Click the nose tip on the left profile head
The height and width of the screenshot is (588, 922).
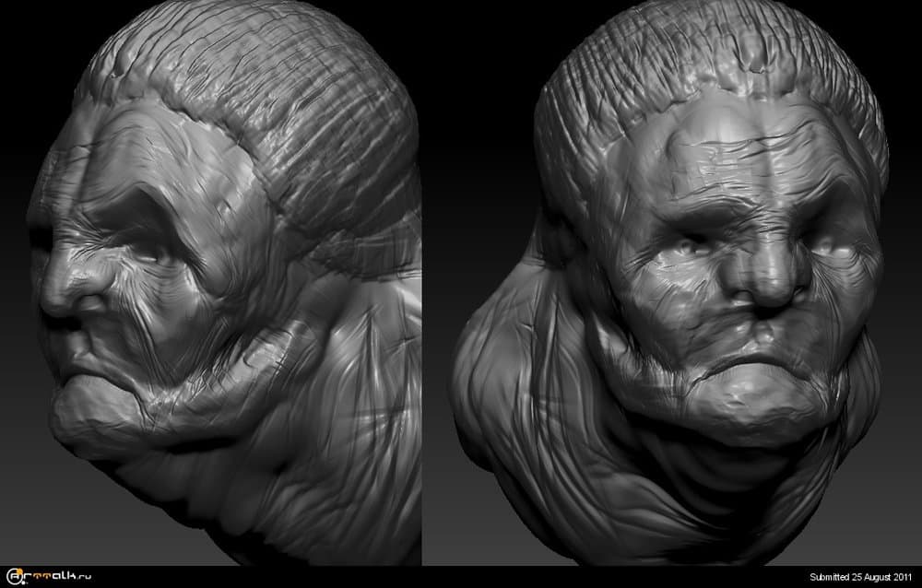point(57,300)
